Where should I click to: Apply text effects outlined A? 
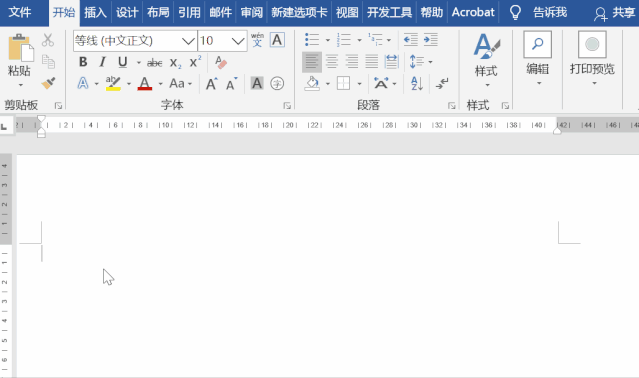(83, 84)
